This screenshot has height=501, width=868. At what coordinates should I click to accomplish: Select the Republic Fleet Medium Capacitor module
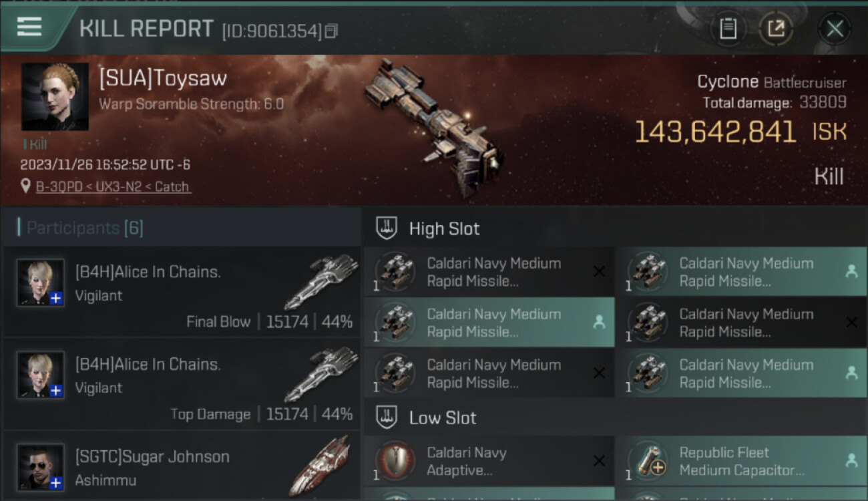tap(741, 462)
